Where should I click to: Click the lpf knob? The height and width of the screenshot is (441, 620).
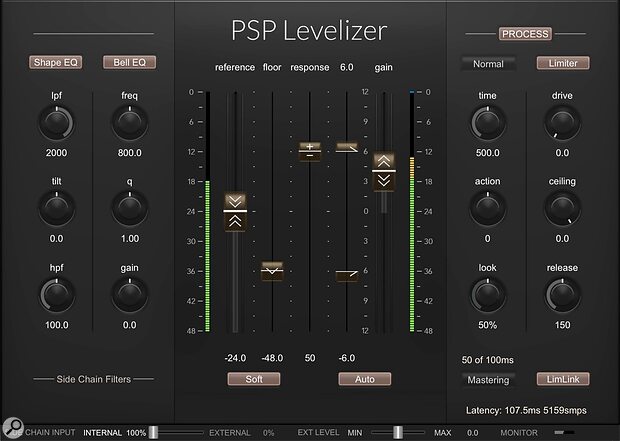(56, 123)
